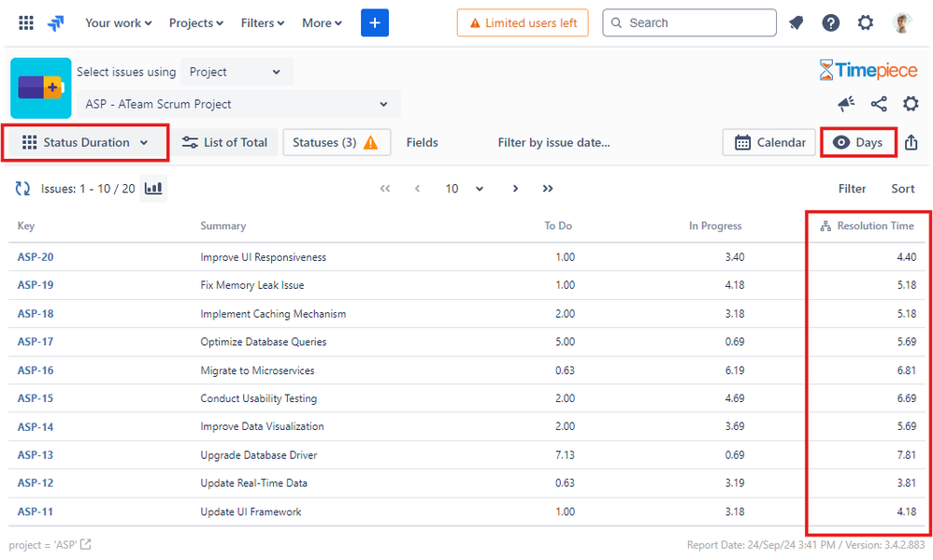Click the share icon under Timepiece logo
This screenshot has width=933, height=560.
coord(879,104)
